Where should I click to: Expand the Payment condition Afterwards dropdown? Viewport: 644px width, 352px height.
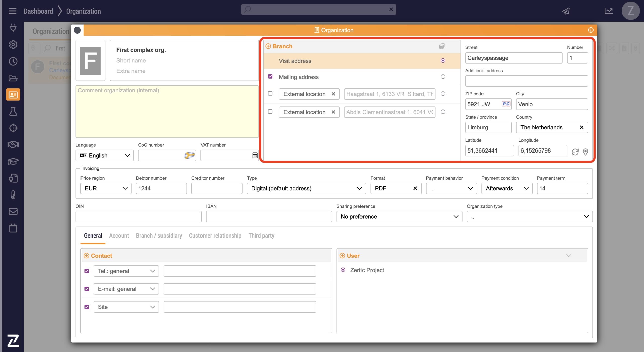507,188
